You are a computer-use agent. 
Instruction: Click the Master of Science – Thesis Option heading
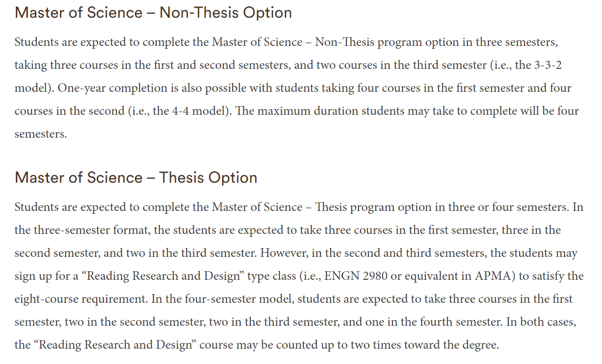point(136,178)
